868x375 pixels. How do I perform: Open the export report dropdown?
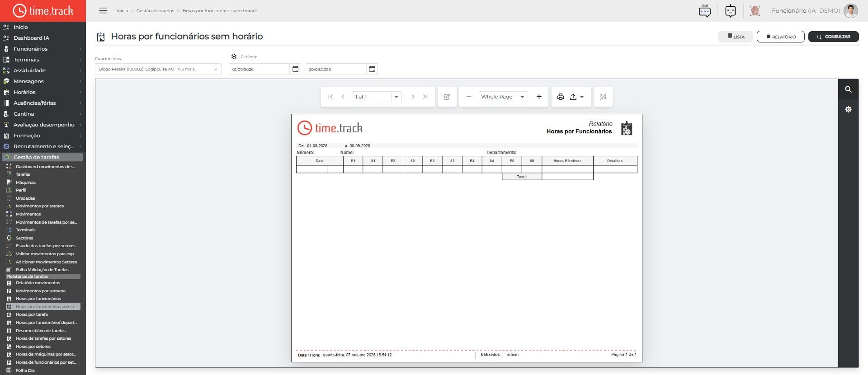point(576,97)
